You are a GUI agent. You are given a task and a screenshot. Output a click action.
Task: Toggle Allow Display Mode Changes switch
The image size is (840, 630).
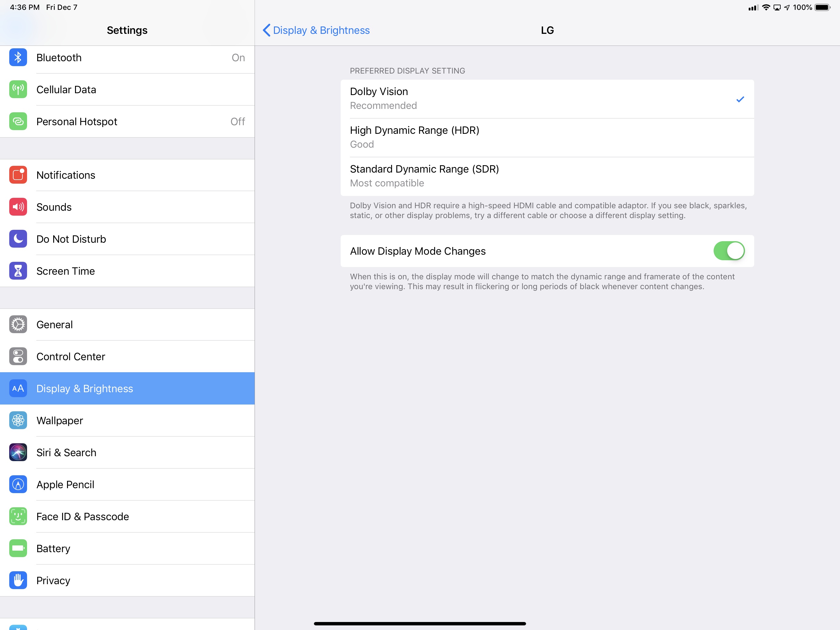pyautogui.click(x=729, y=251)
